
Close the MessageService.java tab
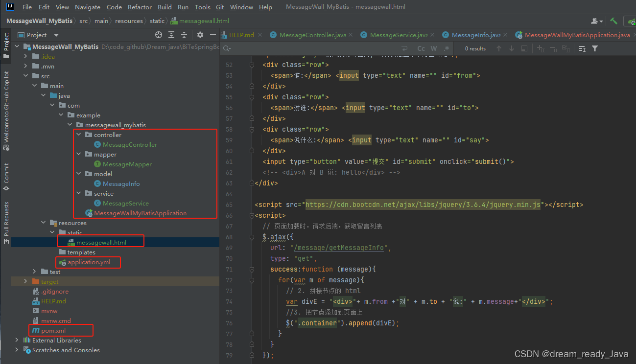click(433, 35)
